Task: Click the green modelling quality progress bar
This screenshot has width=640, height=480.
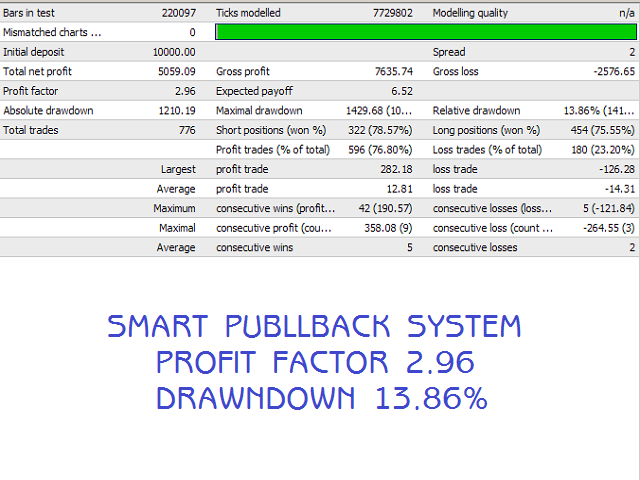Action: pos(426,32)
